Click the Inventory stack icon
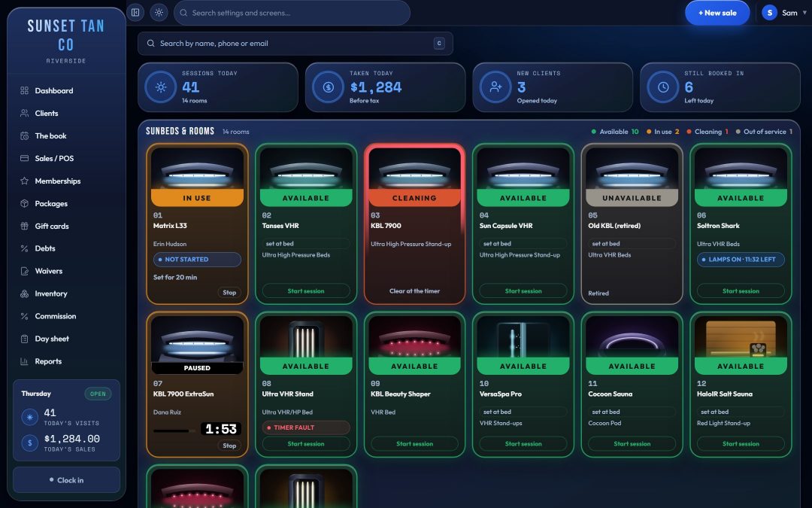This screenshot has width=812, height=508. coord(24,294)
